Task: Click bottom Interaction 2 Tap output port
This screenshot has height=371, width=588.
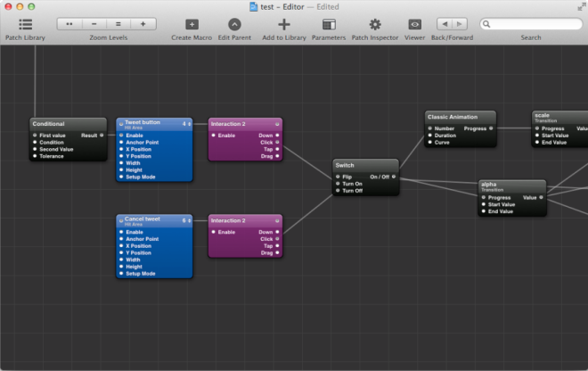Action: point(277,246)
